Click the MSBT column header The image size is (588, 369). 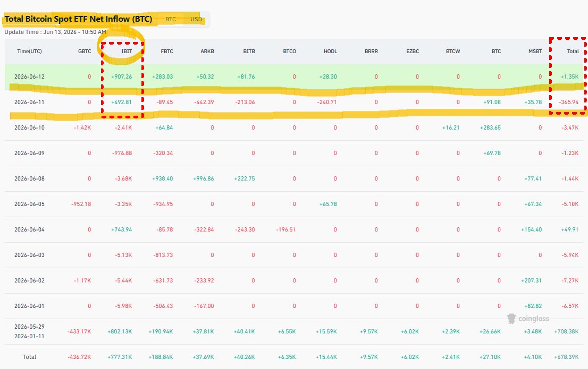(535, 52)
